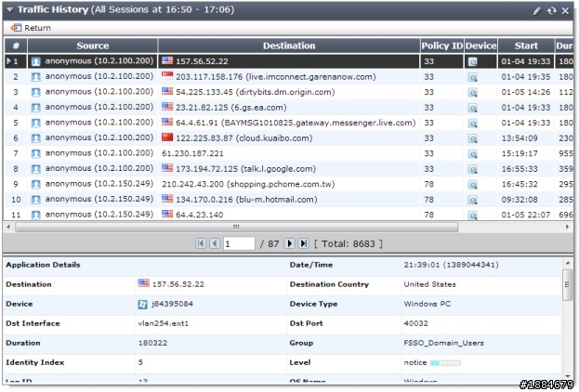
Task: Click the Policy ID column header
Action: [x=441, y=46]
